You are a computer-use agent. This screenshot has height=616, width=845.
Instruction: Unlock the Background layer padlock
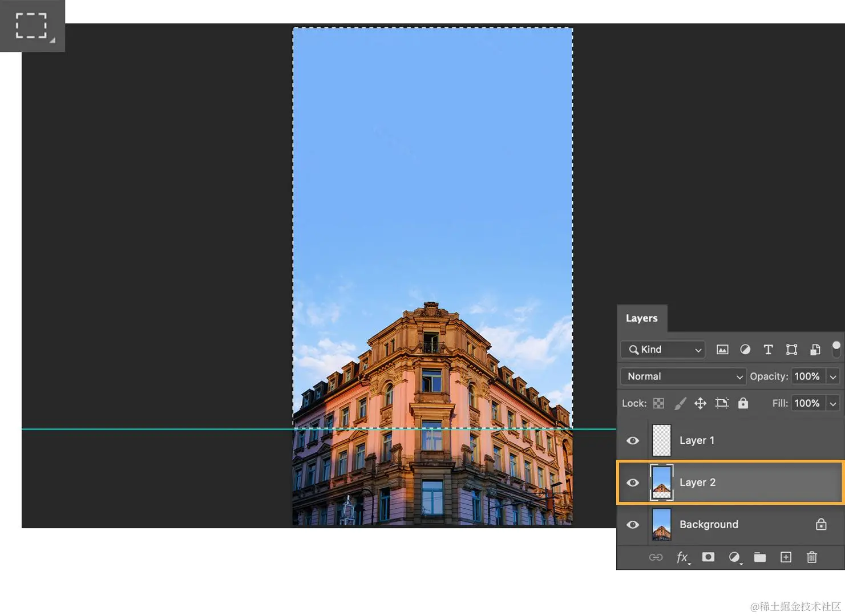coord(820,524)
